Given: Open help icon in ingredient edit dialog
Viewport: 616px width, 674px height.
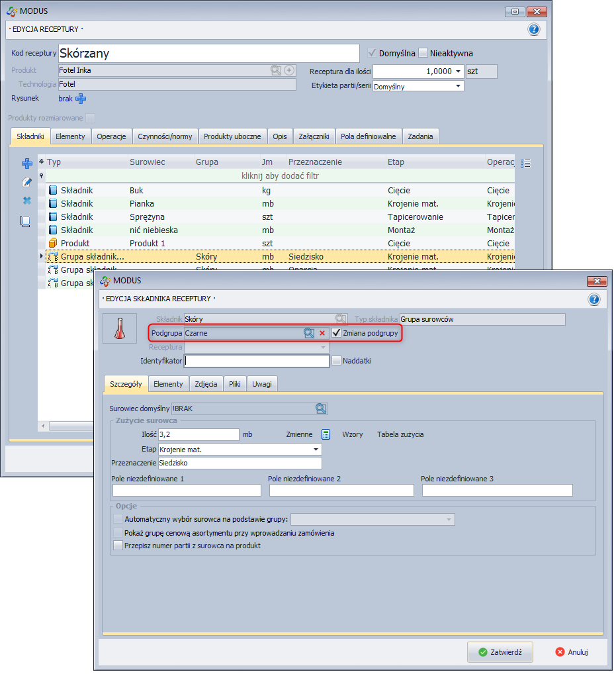Looking at the screenshot, I should (x=594, y=299).
